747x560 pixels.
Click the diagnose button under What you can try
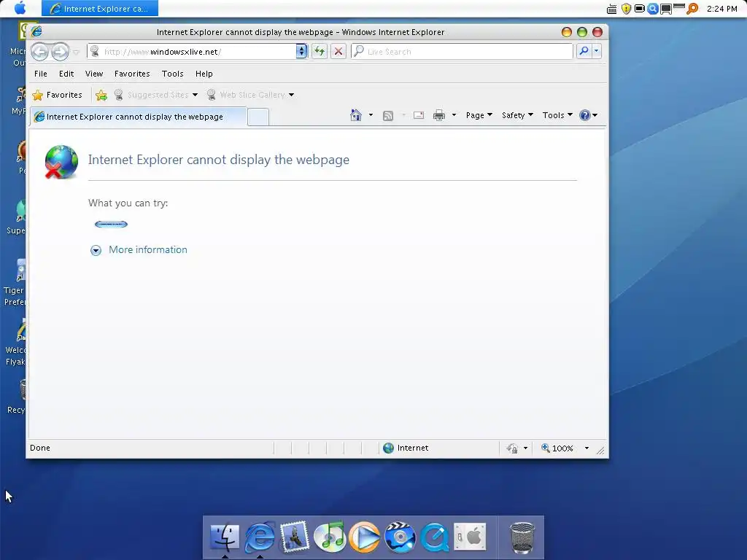[x=111, y=225]
